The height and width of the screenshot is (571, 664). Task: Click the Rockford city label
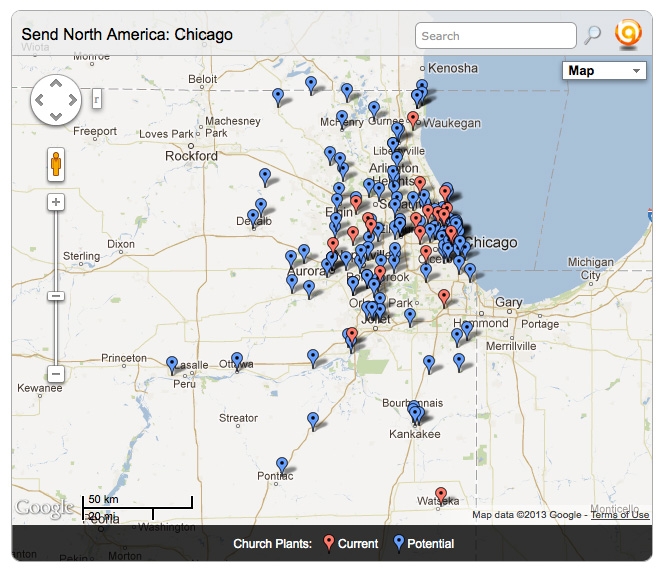coord(191,156)
